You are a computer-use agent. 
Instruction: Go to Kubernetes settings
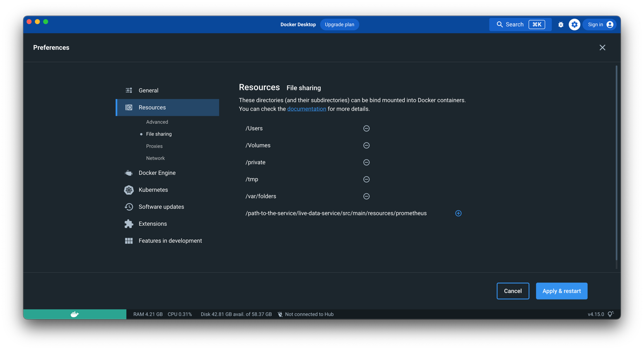tap(167, 190)
